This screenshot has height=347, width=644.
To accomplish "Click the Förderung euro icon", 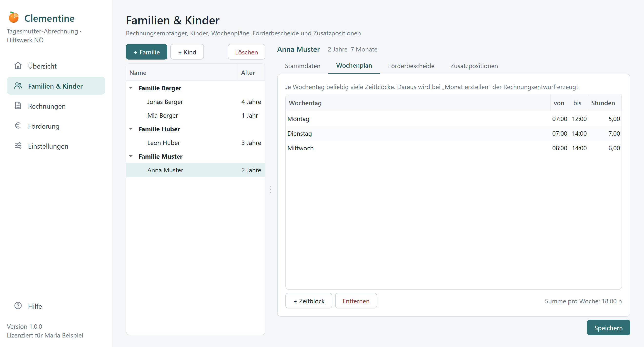I will click(18, 126).
